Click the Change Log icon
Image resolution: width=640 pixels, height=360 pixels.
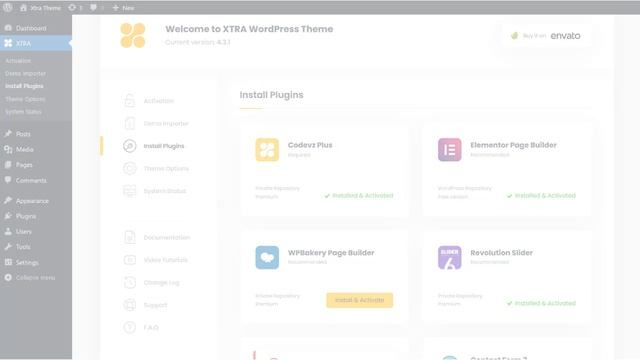tap(129, 282)
